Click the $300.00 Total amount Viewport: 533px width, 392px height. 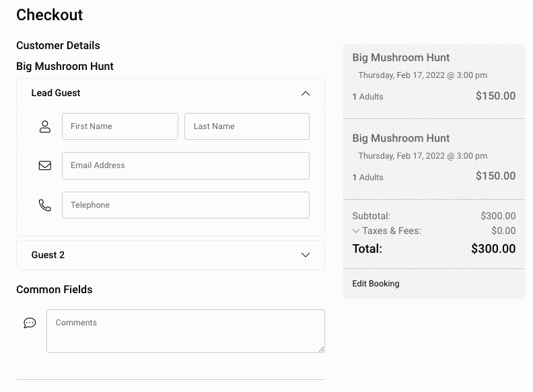click(x=493, y=249)
